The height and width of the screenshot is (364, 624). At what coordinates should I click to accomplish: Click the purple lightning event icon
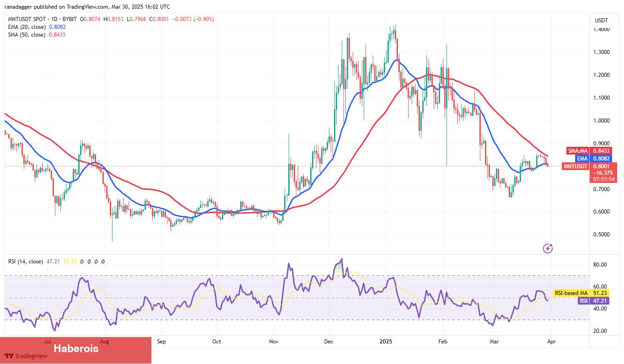[548, 248]
